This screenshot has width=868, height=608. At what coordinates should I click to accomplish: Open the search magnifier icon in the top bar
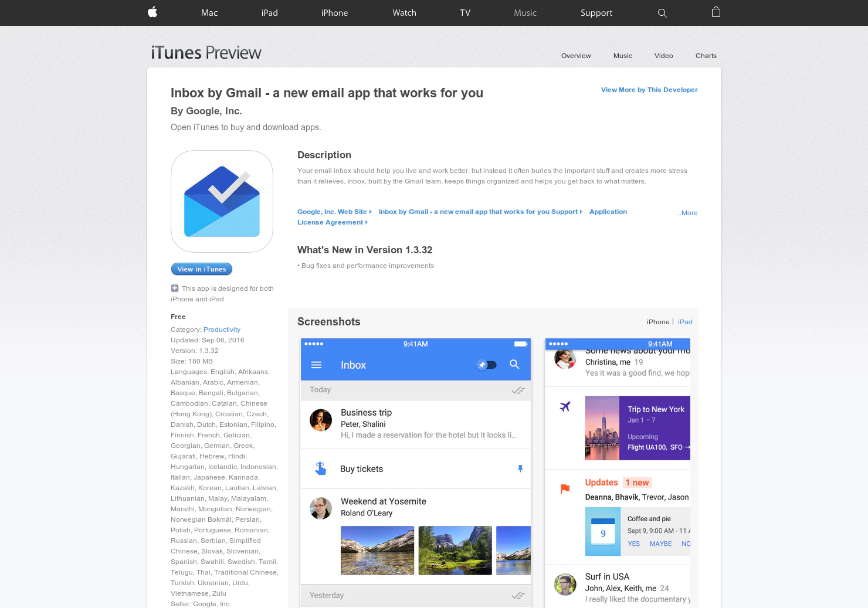coord(662,13)
